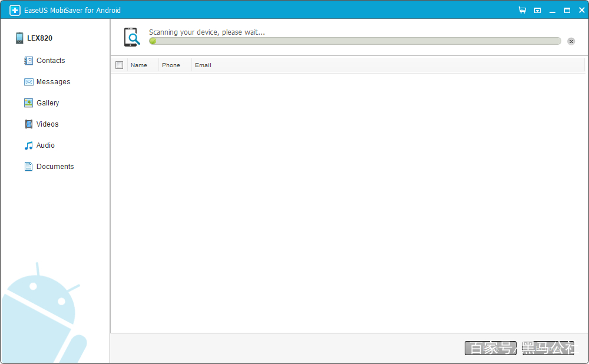Open the Documents category

click(x=55, y=167)
